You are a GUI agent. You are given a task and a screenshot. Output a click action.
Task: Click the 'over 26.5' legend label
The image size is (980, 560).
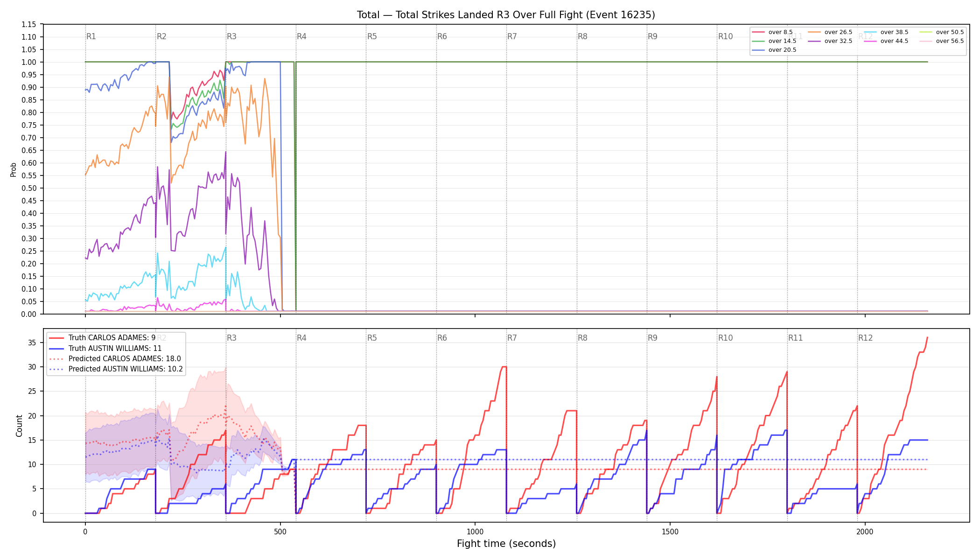pyautogui.click(x=830, y=32)
